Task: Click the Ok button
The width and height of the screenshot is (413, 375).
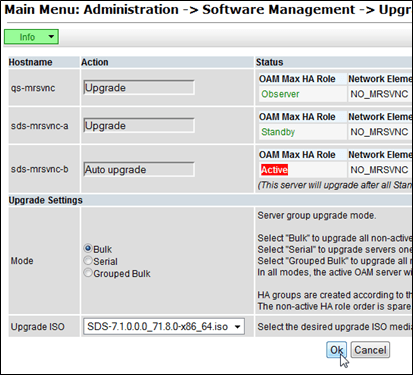Action: pyautogui.click(x=336, y=350)
